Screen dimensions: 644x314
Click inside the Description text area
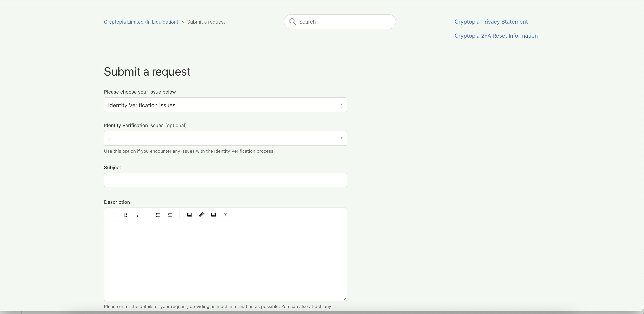225,260
